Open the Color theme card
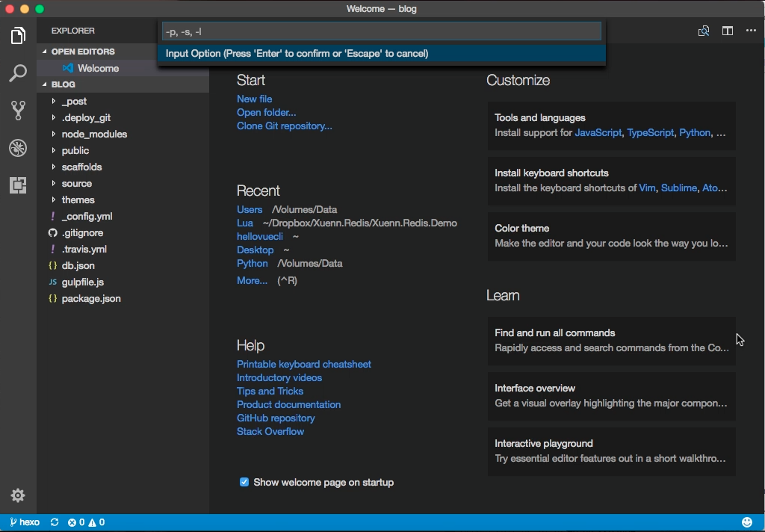The width and height of the screenshot is (765, 532). 612,236
